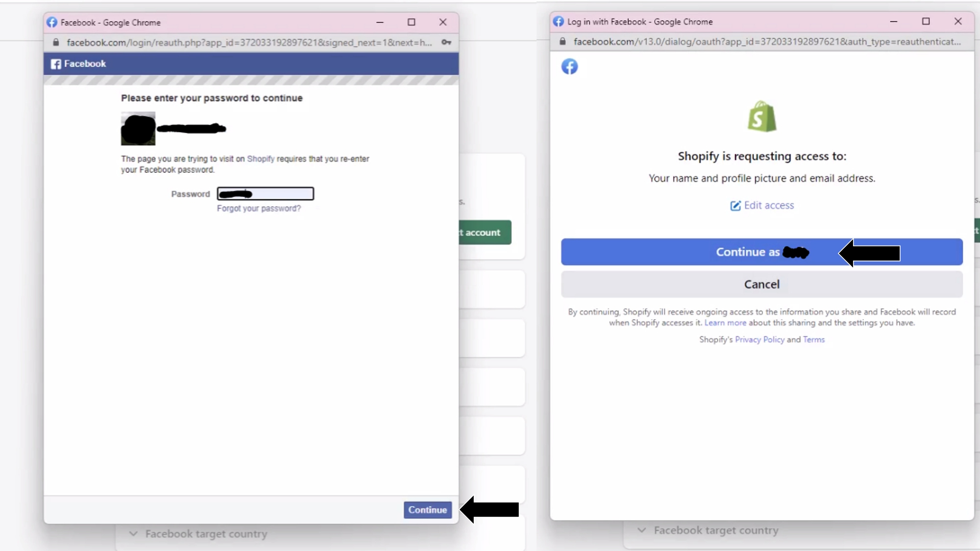Click the Shopify link in the re-enter password text

click(260, 159)
